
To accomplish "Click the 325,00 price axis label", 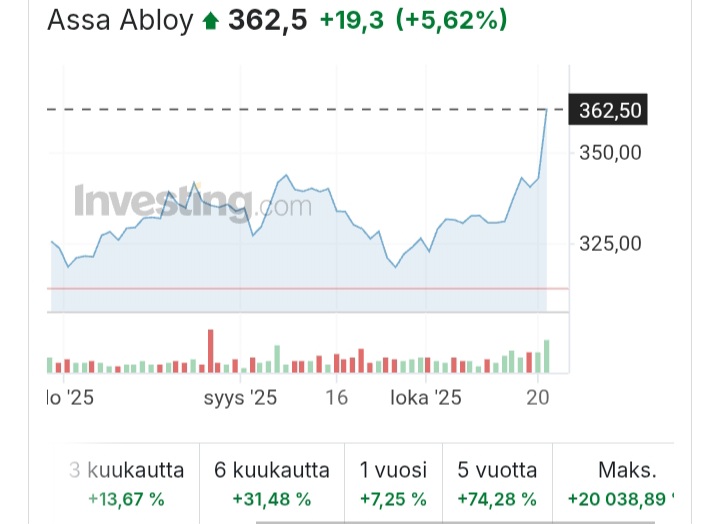I will [x=609, y=243].
